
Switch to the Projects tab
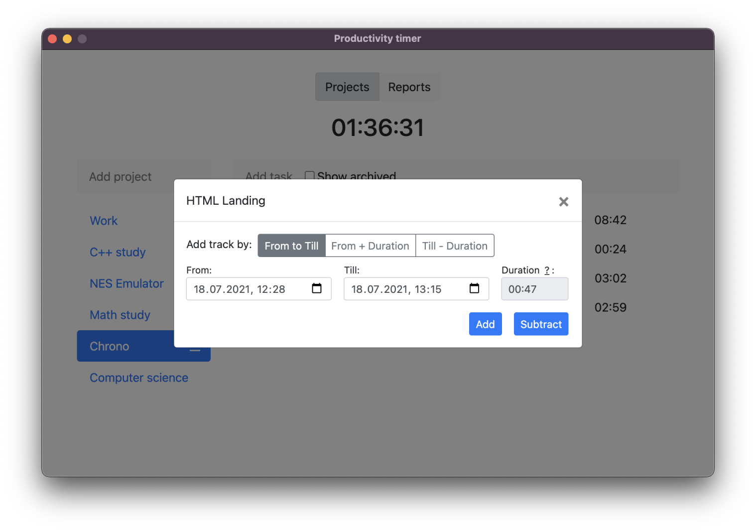click(347, 87)
